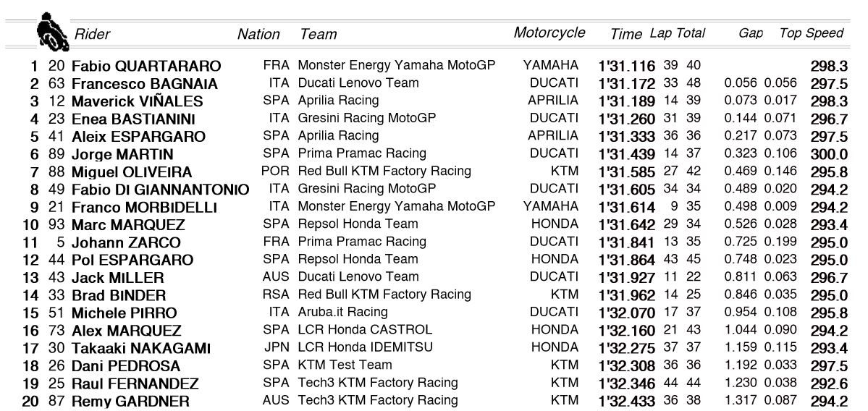Viewport: 868px width, 411px height.
Task: Select LCR Honda IDEMITSU team
Action: click(366, 347)
